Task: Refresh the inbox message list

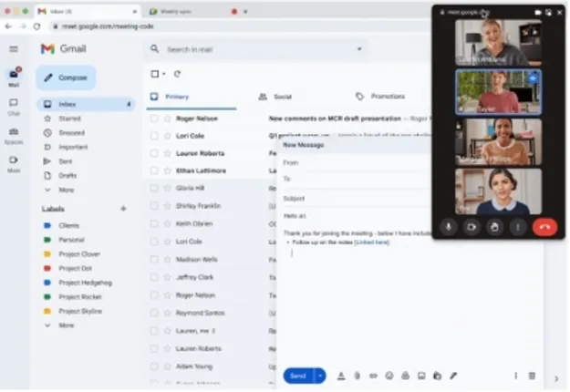Action: 177,74
